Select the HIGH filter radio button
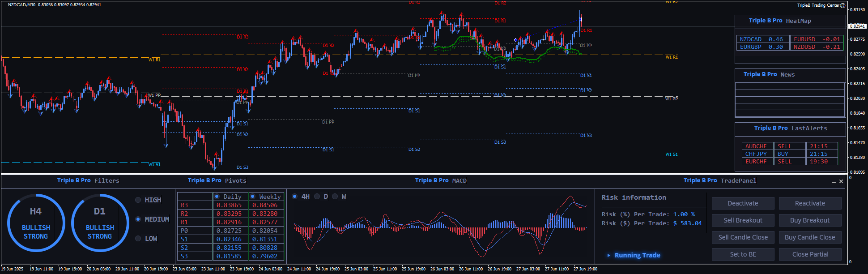Viewport: 868px width, 274px height. click(x=138, y=200)
